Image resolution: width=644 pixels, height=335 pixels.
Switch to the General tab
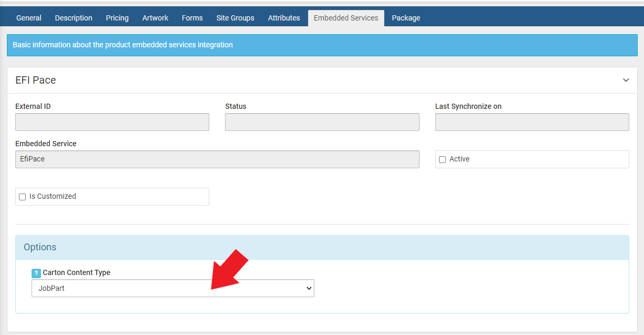pos(29,18)
